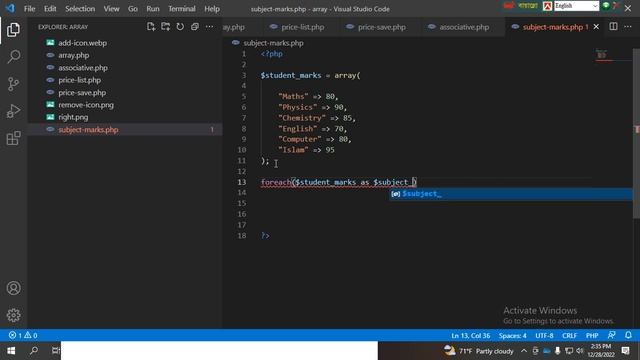The height and width of the screenshot is (360, 640).
Task: Click the taskbar clock showing 2:35 PM
Action: click(x=601, y=351)
